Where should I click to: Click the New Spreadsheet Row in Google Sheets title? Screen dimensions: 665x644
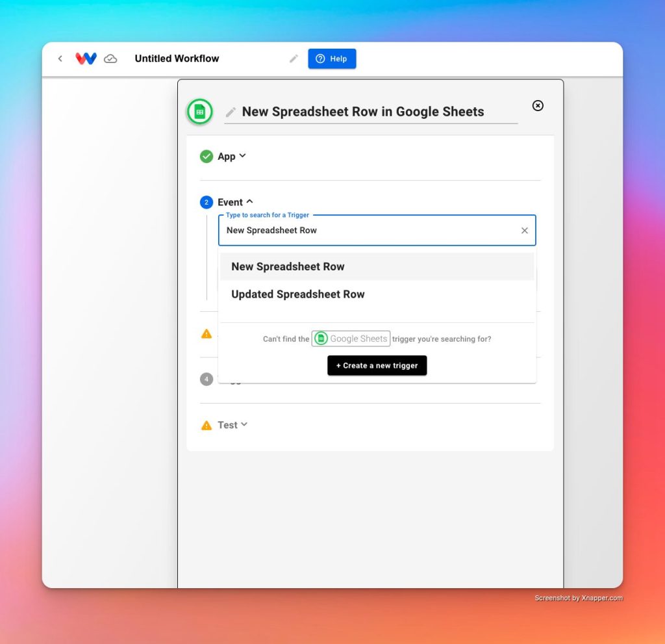(363, 112)
